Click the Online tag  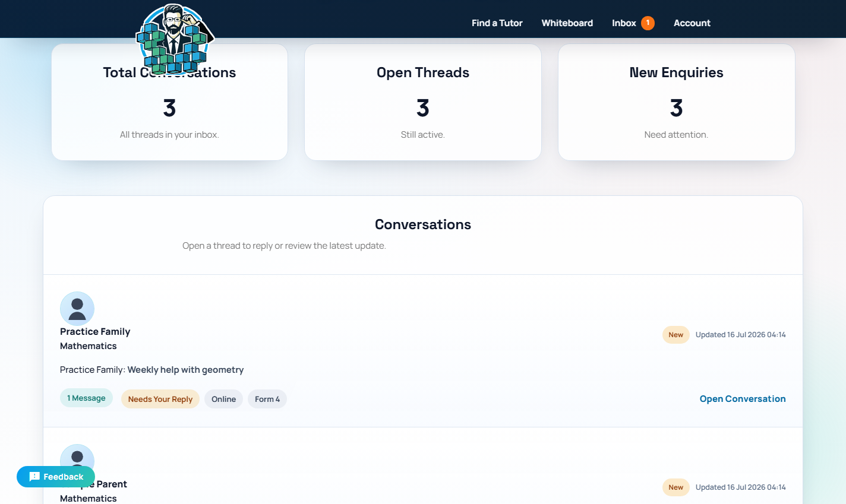tap(223, 399)
